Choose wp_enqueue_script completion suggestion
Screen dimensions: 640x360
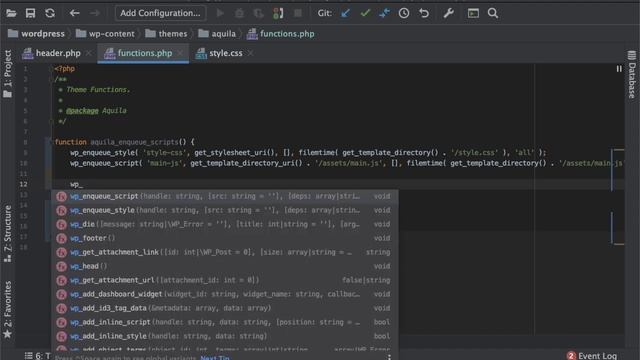click(224, 196)
